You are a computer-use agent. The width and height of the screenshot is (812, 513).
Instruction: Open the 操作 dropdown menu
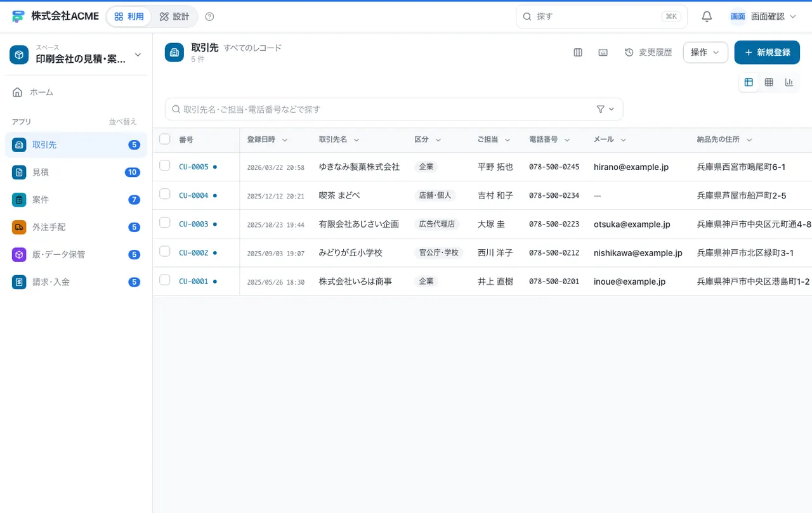tap(705, 53)
